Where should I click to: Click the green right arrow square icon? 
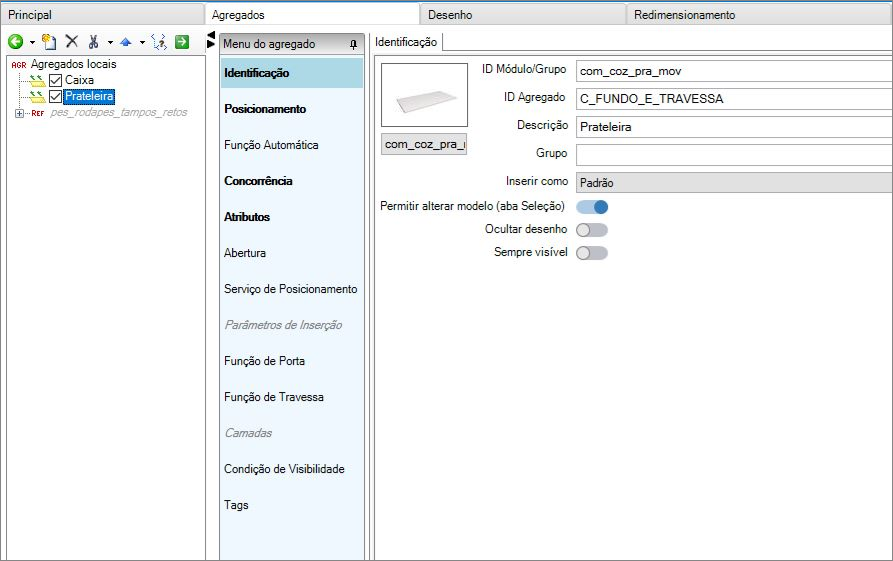182,42
